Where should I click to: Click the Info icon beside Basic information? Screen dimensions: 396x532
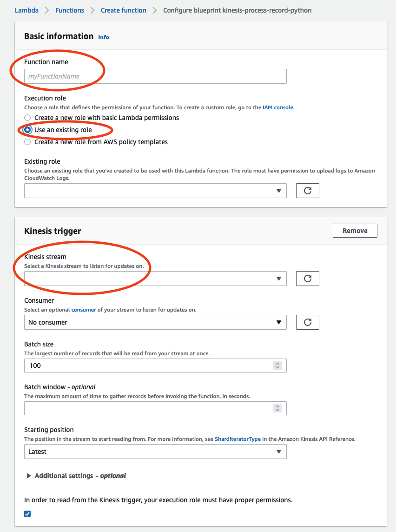[x=103, y=37]
